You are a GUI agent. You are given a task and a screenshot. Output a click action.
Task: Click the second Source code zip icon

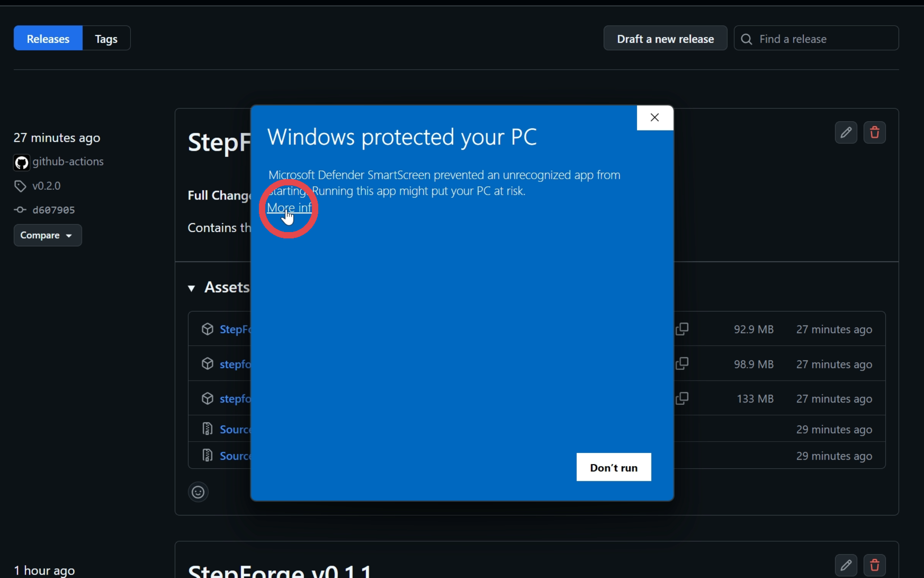[207, 455]
